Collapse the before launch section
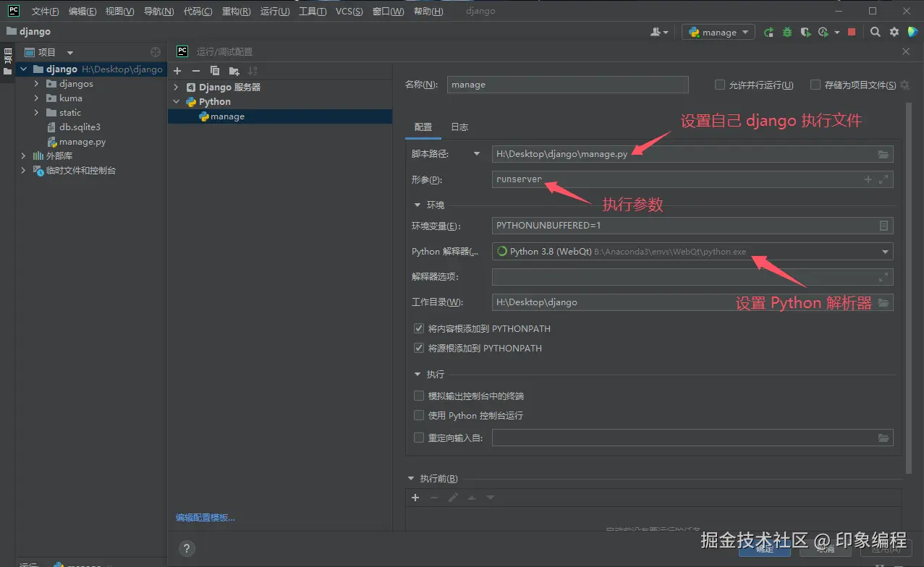Screen dimensions: 924x567 click(411, 479)
